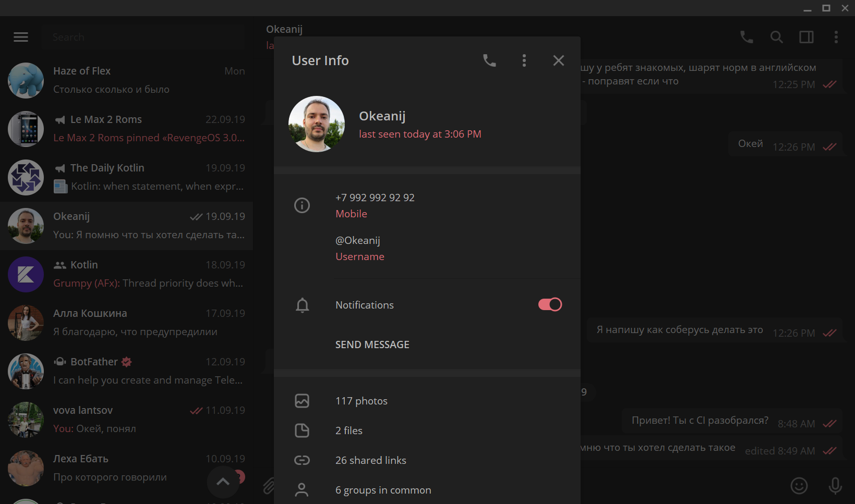The image size is (855, 504).
Task: View the 26 shared links
Action: pos(370,460)
